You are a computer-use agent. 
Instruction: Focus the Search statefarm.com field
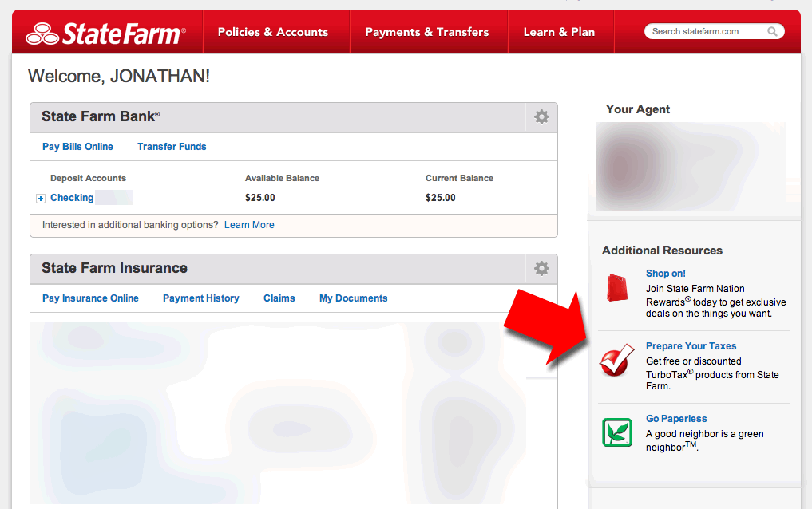[x=703, y=32]
